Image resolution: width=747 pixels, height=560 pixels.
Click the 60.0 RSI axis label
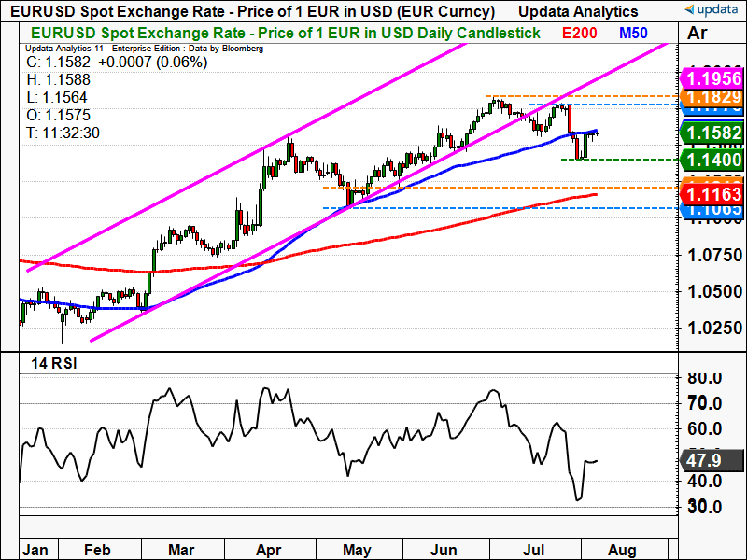(705, 429)
